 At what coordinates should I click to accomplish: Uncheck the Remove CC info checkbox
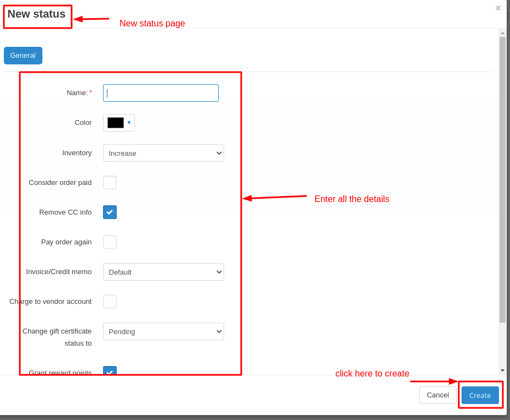click(110, 212)
